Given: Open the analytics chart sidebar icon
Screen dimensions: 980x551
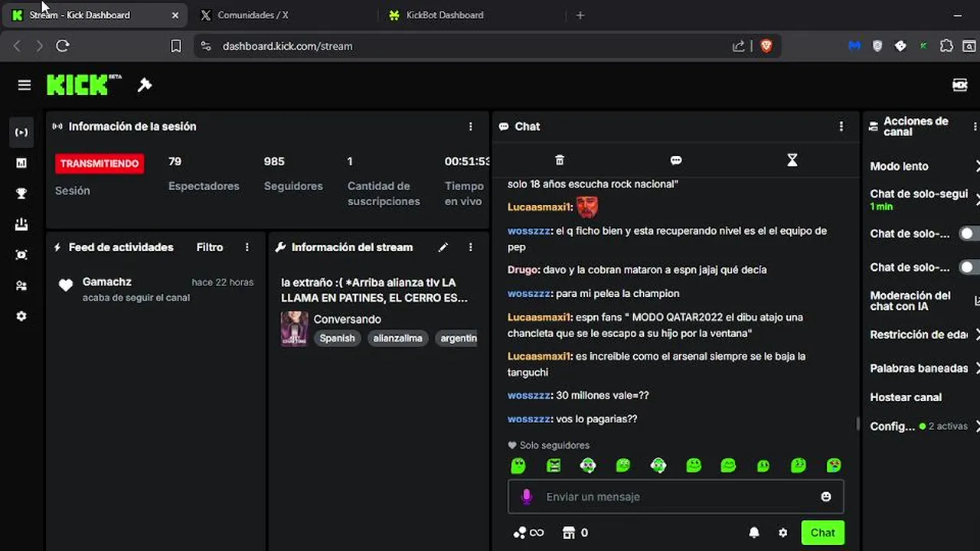Looking at the screenshot, I should coord(21,163).
